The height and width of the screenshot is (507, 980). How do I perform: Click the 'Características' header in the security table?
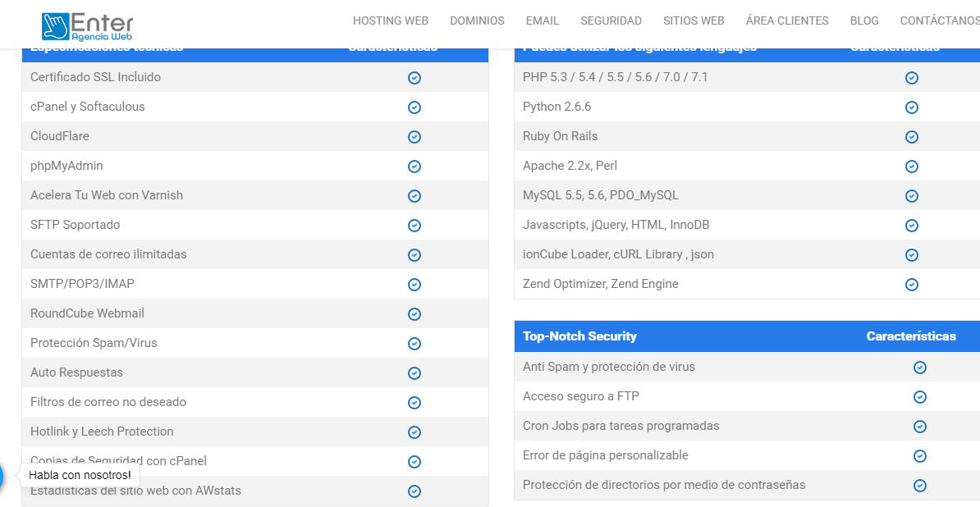click(910, 336)
